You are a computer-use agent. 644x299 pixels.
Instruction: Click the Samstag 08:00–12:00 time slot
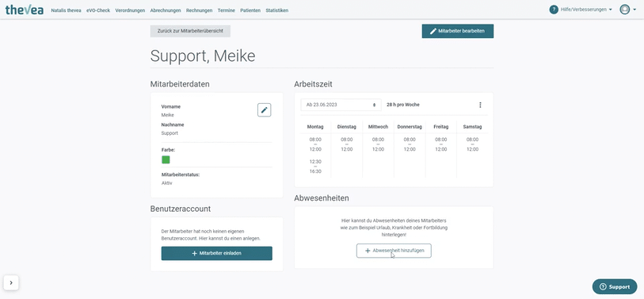(x=472, y=144)
